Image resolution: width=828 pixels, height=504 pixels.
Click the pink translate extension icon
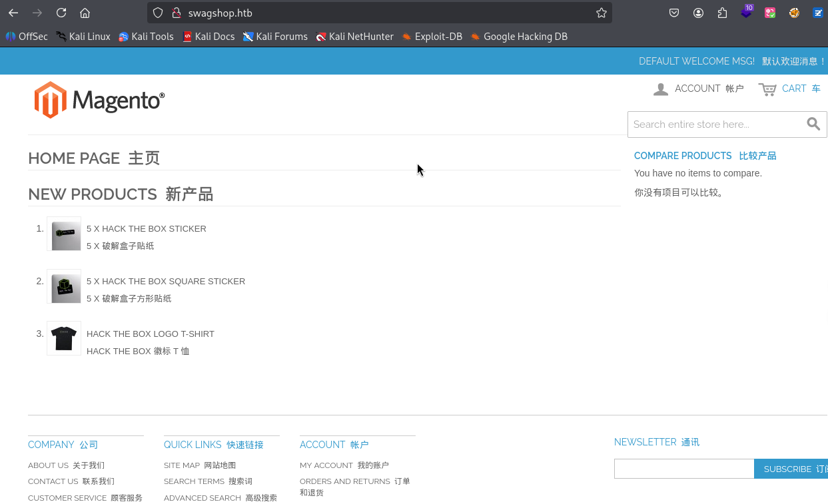770,13
